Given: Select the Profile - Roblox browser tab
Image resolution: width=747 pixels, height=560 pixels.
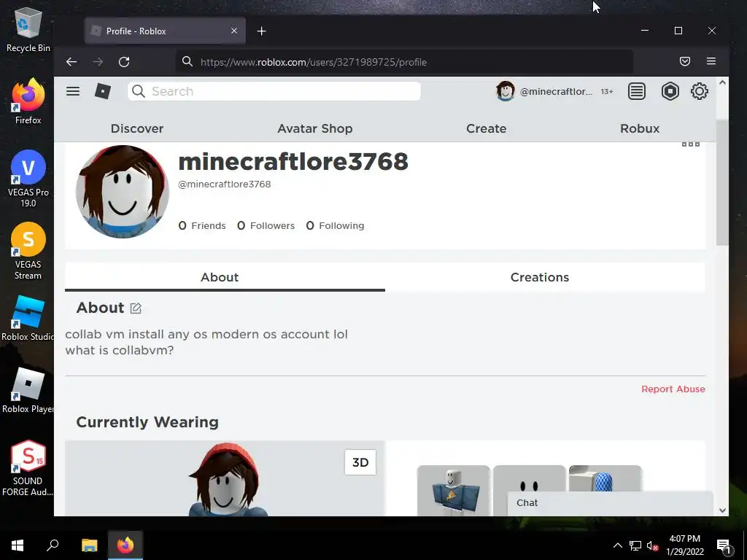Looking at the screenshot, I should point(165,31).
